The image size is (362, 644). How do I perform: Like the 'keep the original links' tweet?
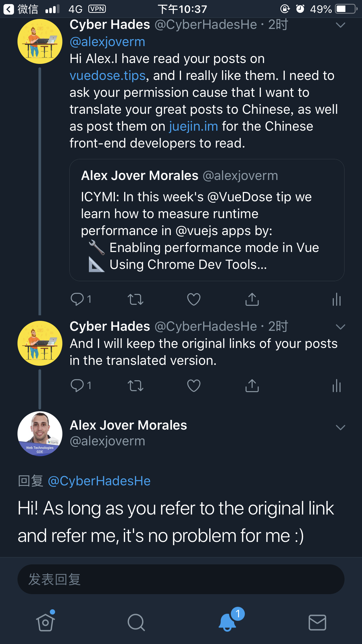[x=194, y=386]
